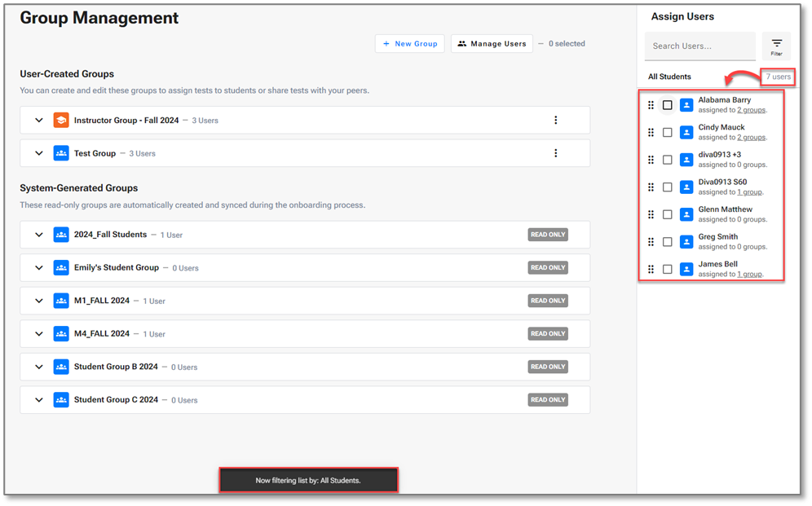Open three-dot menu for Instructor Group
The height and width of the screenshot is (506, 812).
556,121
